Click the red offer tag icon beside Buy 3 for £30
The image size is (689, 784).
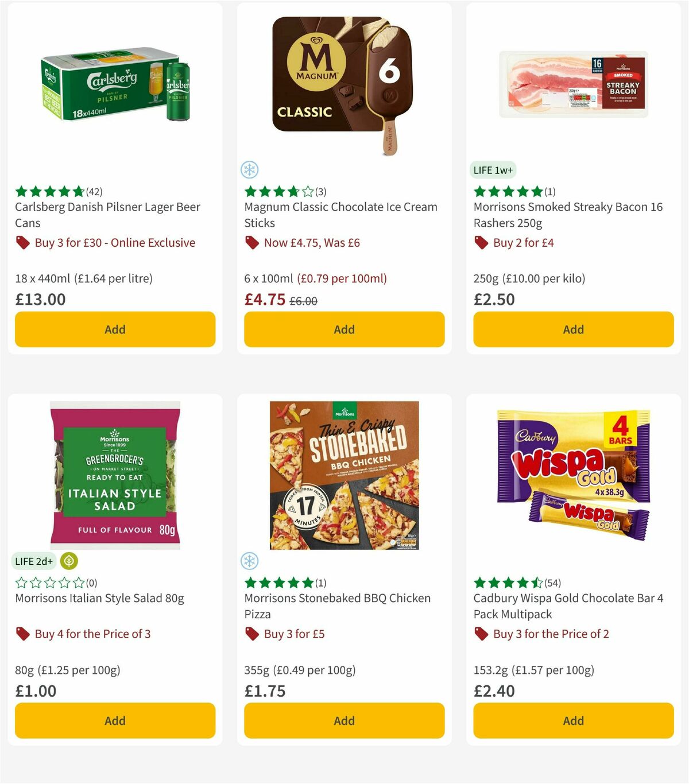(x=22, y=243)
